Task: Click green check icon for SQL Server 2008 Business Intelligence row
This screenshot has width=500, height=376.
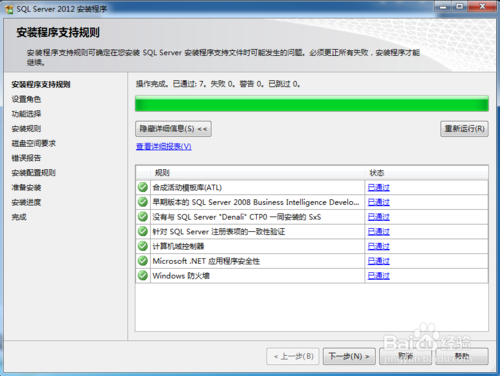Action: 143,202
